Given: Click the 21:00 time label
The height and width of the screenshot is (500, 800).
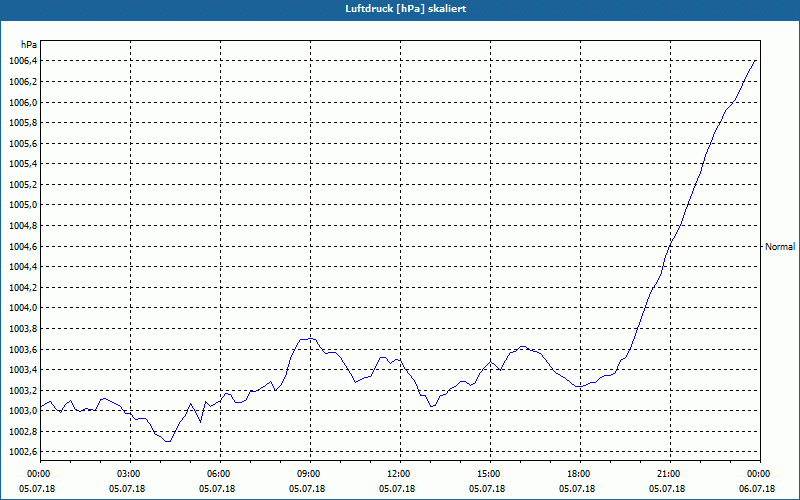Looking at the screenshot, I should 670,474.
